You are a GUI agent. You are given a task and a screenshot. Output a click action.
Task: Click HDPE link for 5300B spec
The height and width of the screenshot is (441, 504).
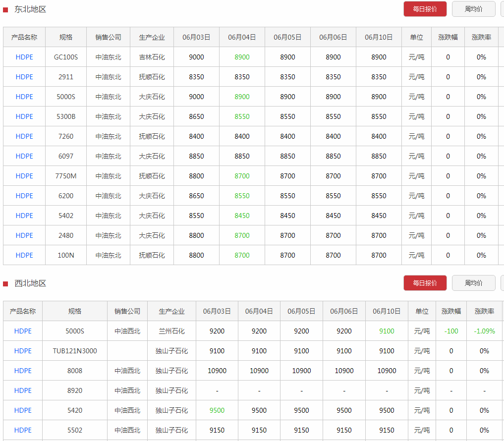point(24,116)
